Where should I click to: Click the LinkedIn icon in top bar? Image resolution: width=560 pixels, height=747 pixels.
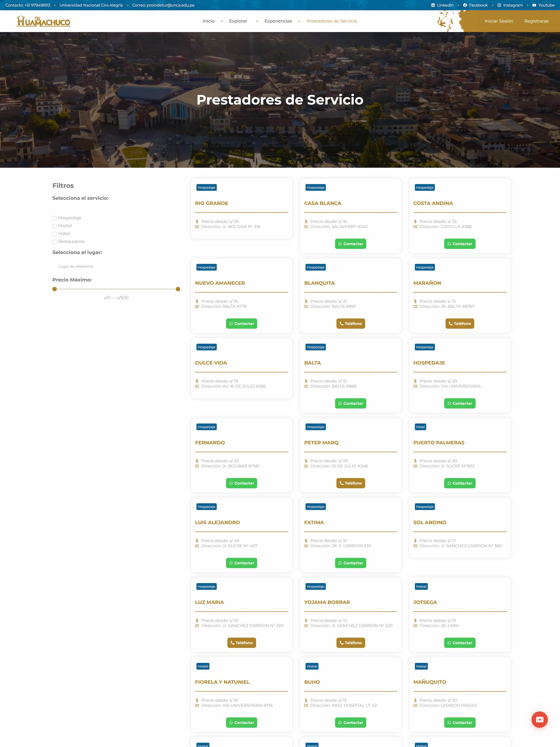click(433, 5)
